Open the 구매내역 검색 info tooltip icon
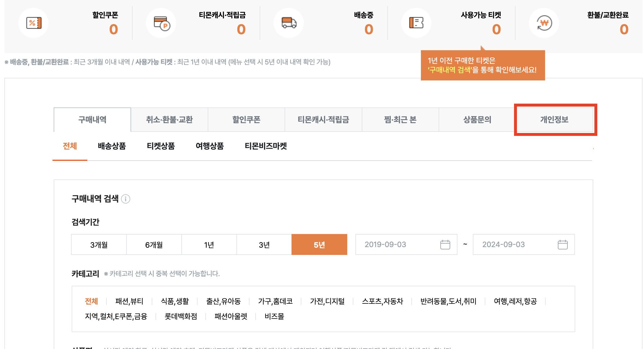644x349 pixels. pyautogui.click(x=125, y=199)
